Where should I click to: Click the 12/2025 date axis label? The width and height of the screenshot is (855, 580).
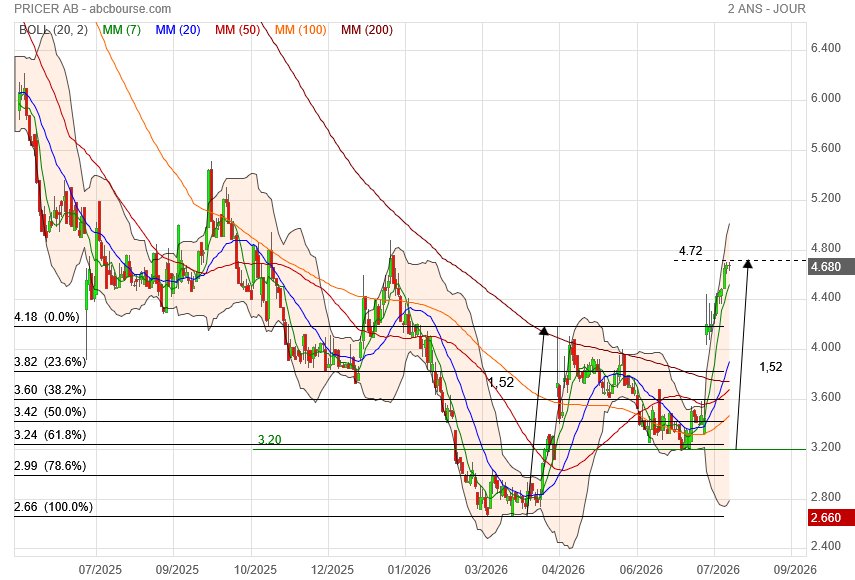[x=332, y=570]
